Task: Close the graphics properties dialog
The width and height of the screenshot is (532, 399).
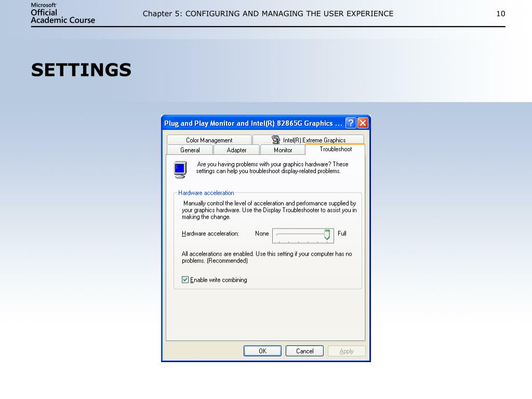Action: (x=363, y=123)
